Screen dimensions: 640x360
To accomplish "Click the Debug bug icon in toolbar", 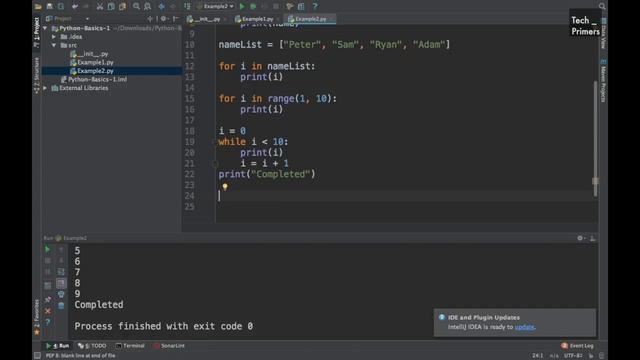I will pyautogui.click(x=253, y=6).
